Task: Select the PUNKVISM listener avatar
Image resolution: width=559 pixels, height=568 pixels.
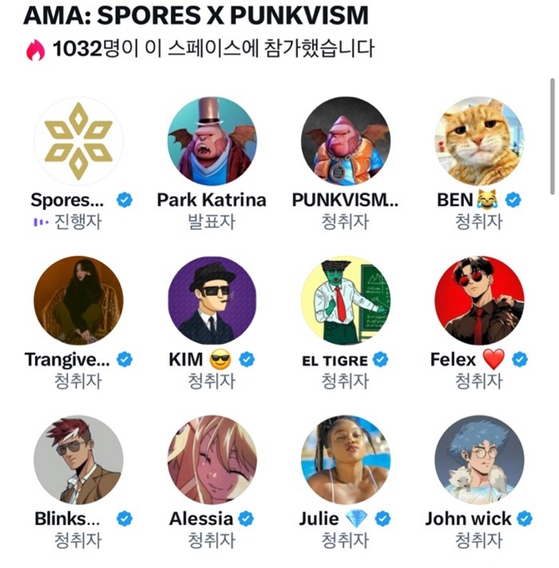Action: [x=346, y=141]
